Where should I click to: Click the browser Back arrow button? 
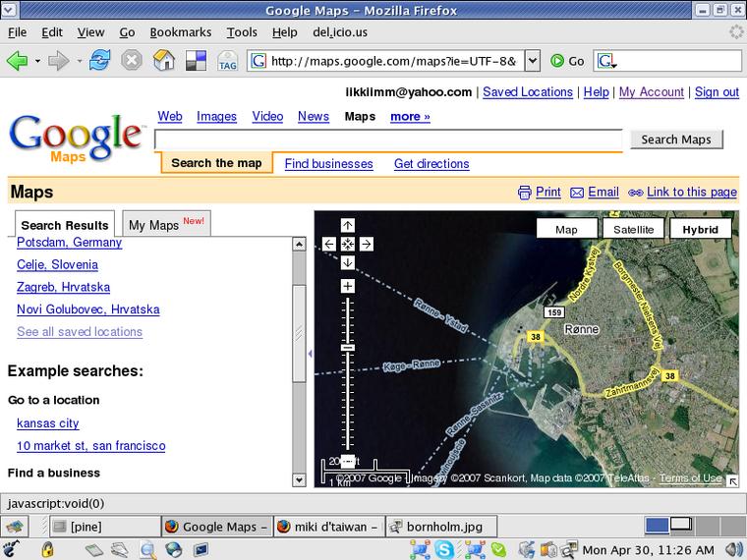pos(17,61)
